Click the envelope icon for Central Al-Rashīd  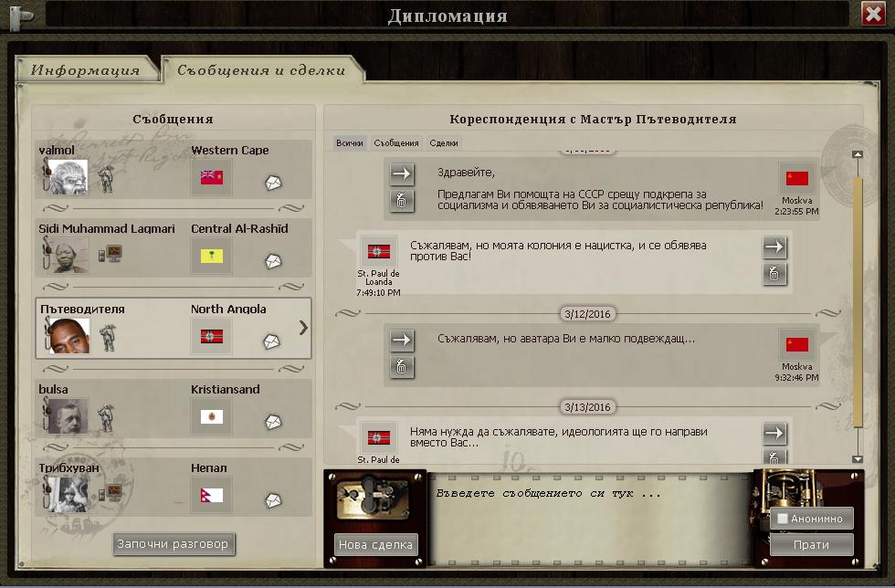273,262
